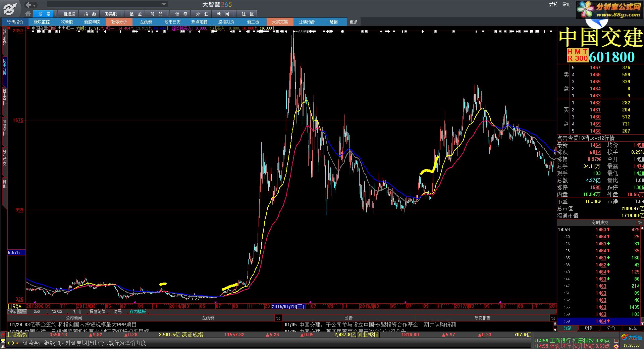
Task: Select the 港美股 tab
Action: click(x=111, y=14)
